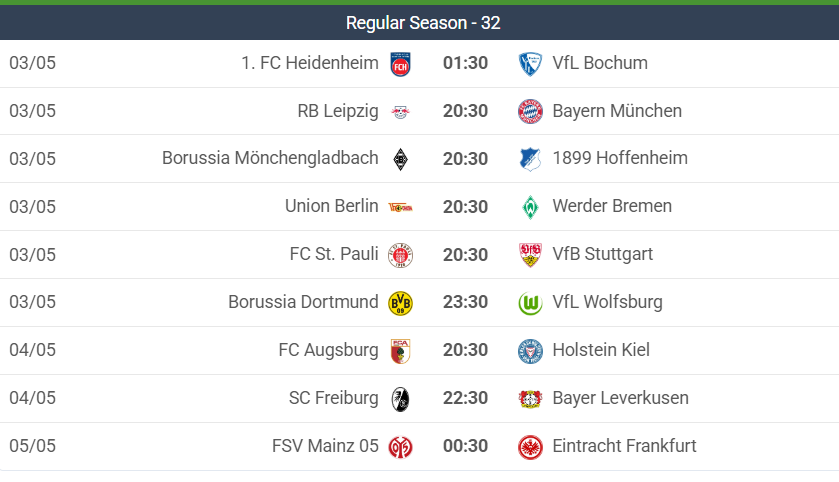
Task: Select the Werder Bremen diamond crest
Action: 530,208
